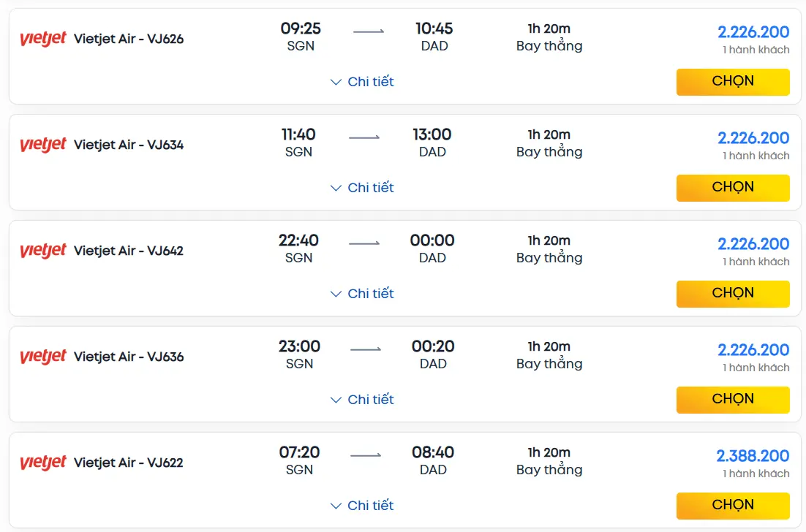Click Vietjet logo on flight VJ626
Viewport: 806px width, 532px height.
(43, 39)
